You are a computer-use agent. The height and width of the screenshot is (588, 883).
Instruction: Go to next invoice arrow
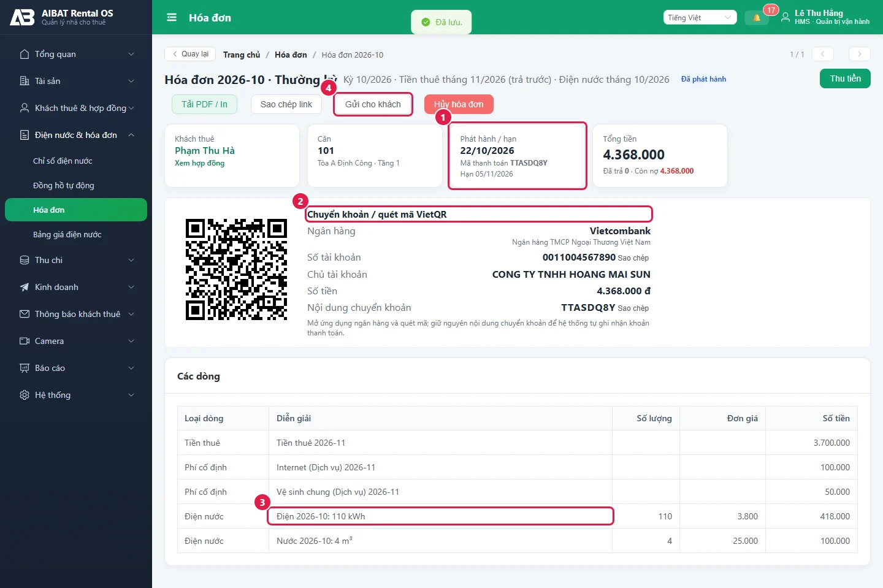[x=860, y=54]
